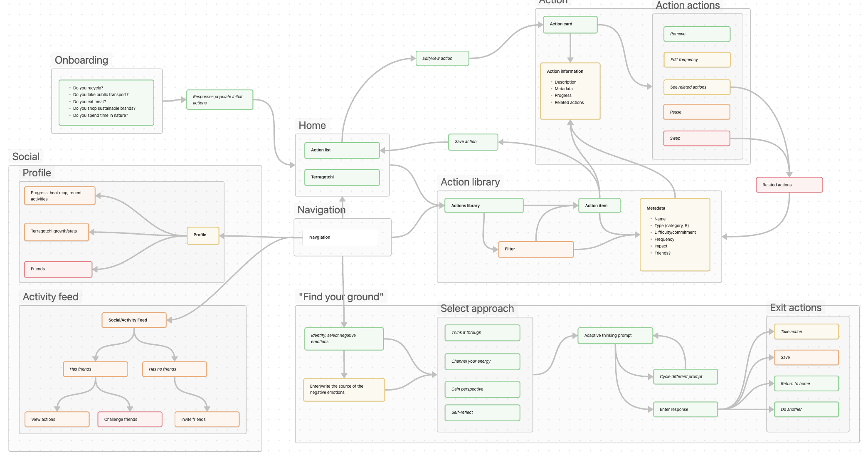Open the Profile node in Social section
This screenshot has height=460, width=868.
click(202, 235)
